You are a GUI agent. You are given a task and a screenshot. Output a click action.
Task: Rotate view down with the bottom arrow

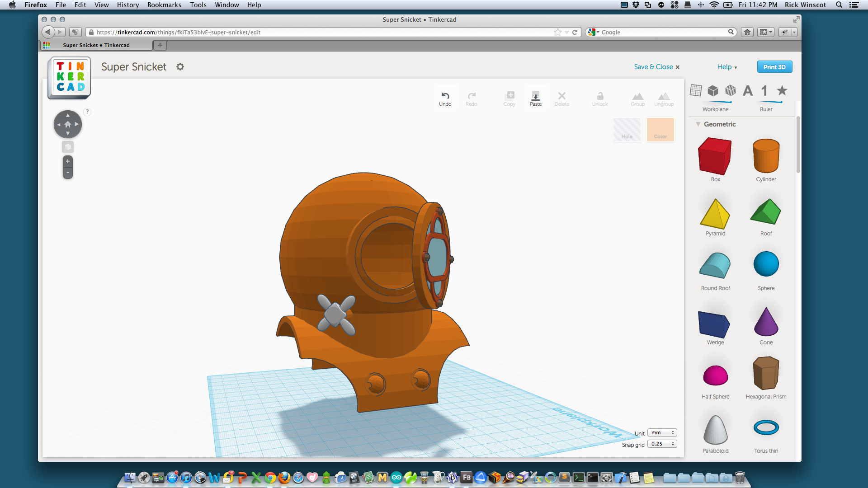68,133
